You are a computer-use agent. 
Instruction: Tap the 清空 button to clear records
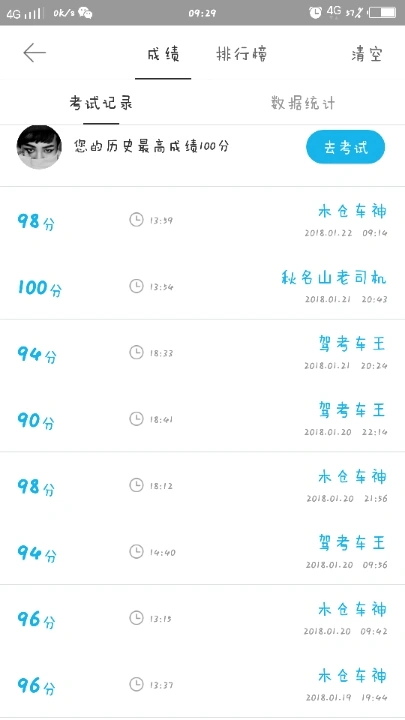367,54
